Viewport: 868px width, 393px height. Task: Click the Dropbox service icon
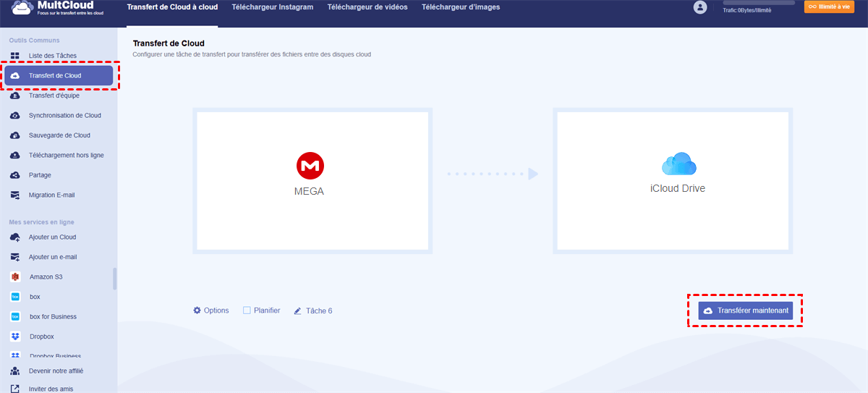pyautogui.click(x=14, y=337)
